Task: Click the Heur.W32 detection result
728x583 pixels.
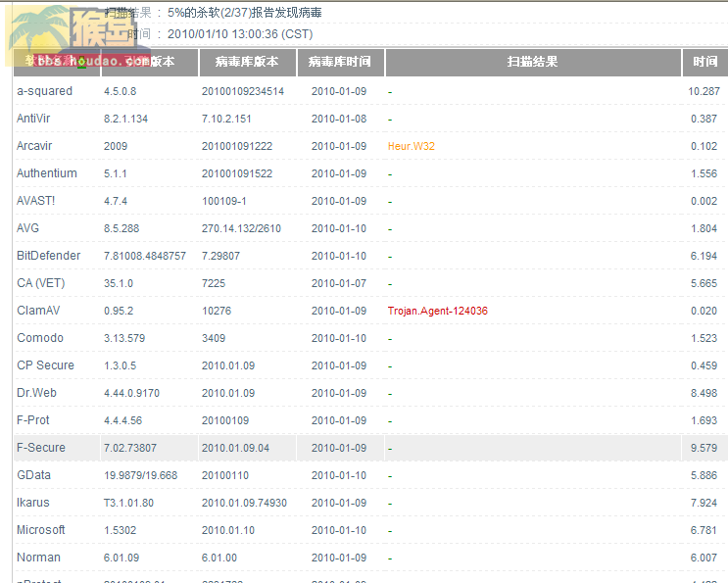Action: pos(412,146)
